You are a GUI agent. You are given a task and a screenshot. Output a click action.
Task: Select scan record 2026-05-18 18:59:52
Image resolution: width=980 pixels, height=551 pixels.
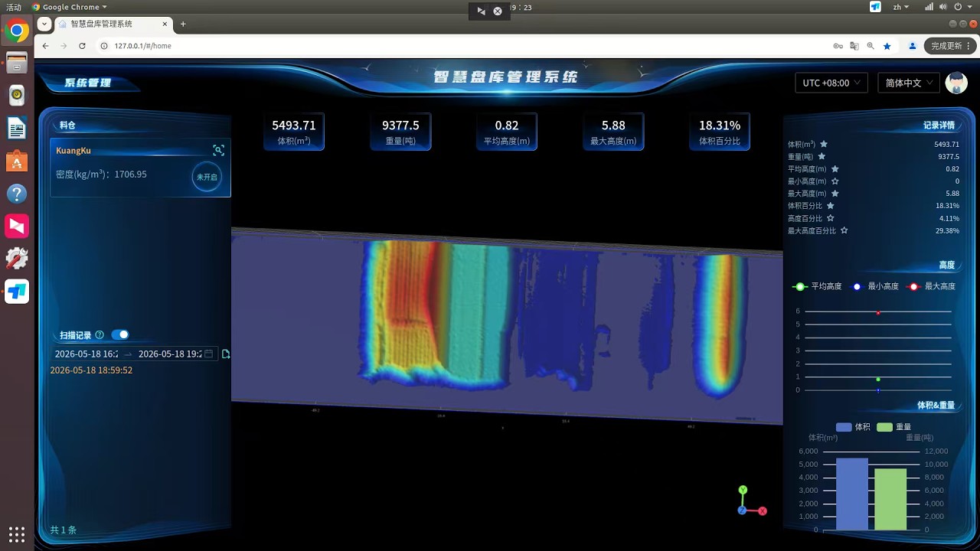[x=91, y=370]
